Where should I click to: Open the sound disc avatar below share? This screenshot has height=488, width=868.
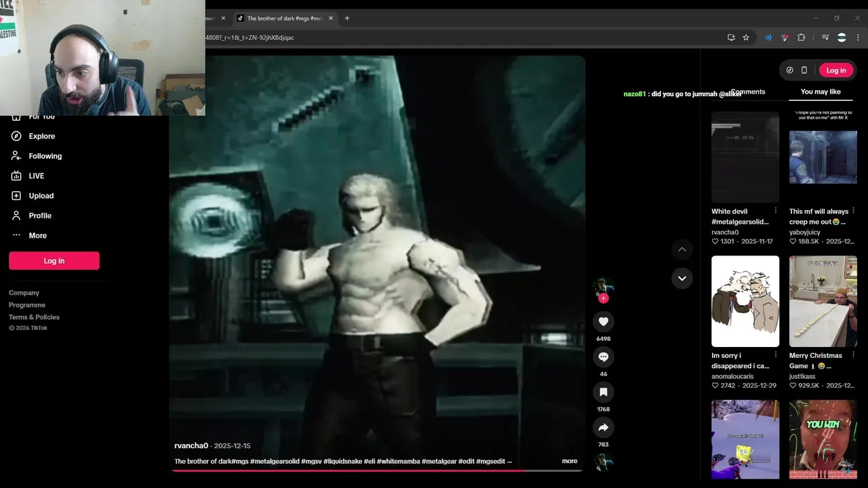pyautogui.click(x=603, y=462)
